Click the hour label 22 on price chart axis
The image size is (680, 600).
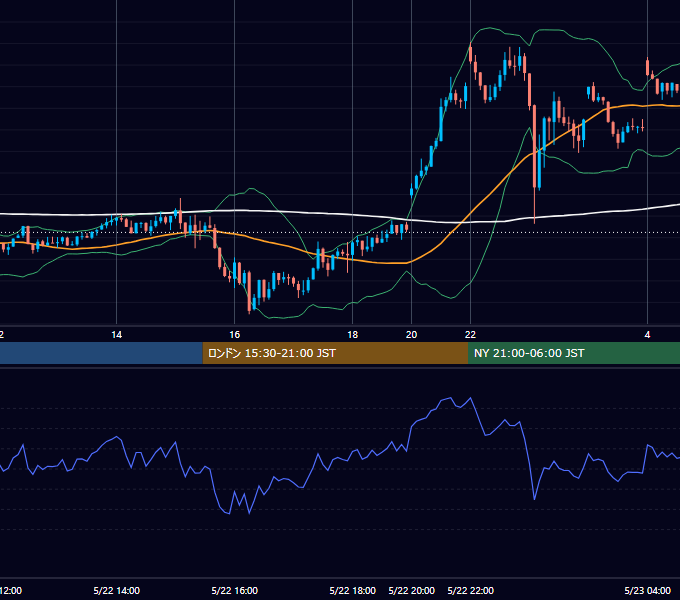click(x=471, y=335)
